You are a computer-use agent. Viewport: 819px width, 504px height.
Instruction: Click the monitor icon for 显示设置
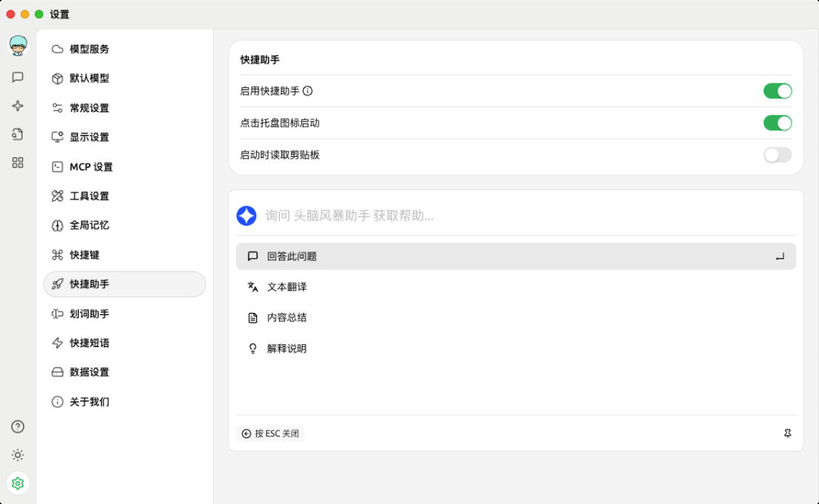click(58, 137)
